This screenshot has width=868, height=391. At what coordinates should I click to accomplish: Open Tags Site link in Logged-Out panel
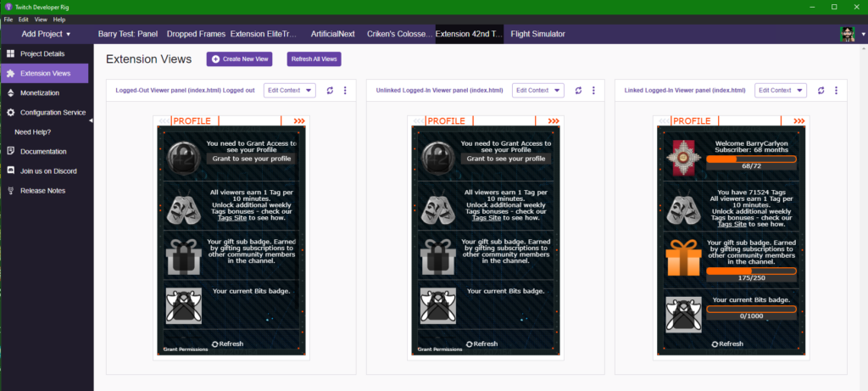231,218
